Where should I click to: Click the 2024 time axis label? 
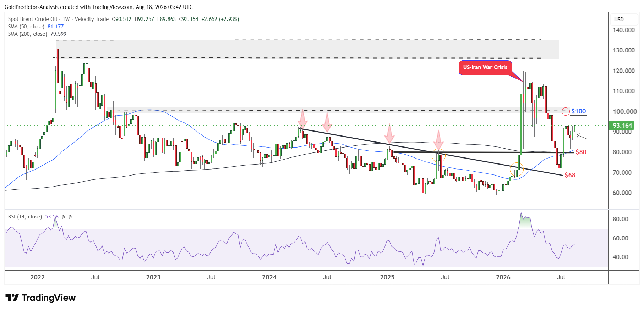tap(269, 277)
